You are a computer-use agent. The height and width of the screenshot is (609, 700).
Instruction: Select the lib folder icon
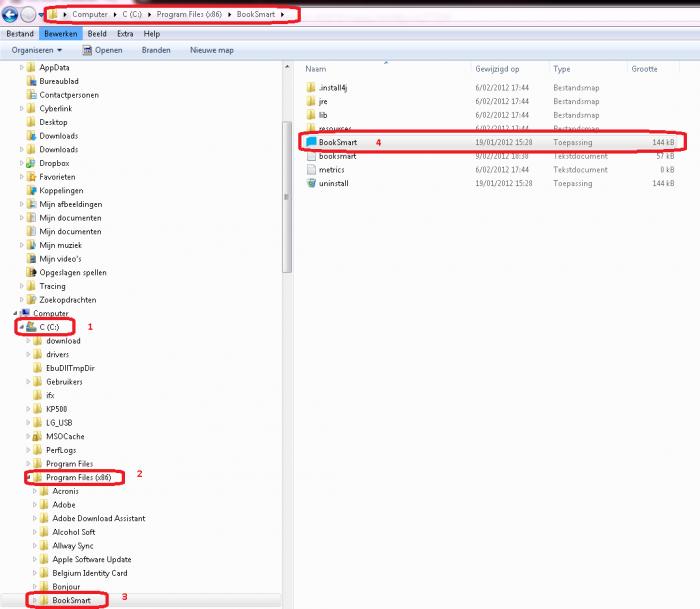(x=311, y=115)
